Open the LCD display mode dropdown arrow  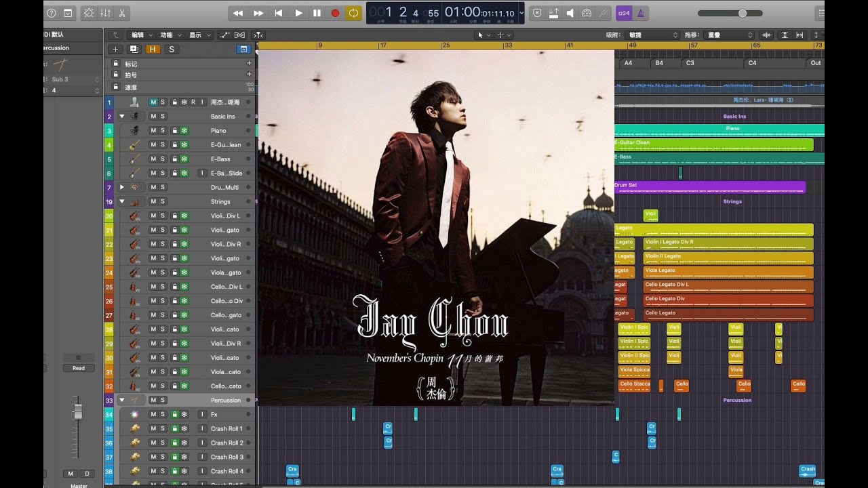tap(521, 13)
